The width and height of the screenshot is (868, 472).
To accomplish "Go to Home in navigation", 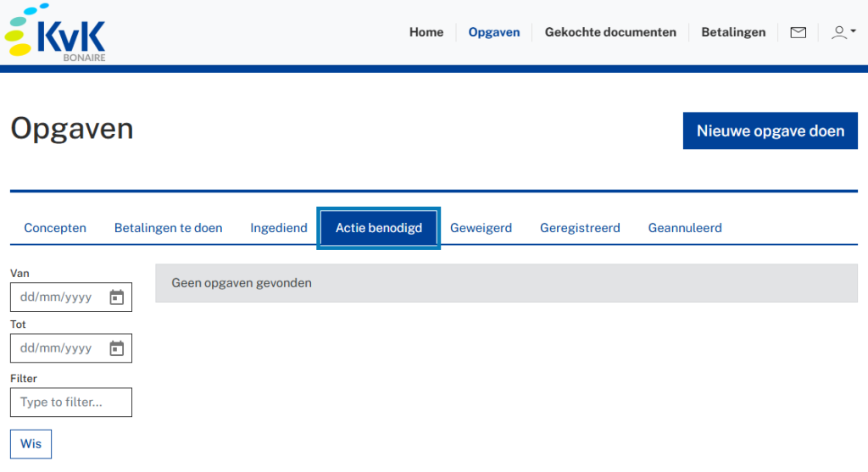I will (x=426, y=33).
